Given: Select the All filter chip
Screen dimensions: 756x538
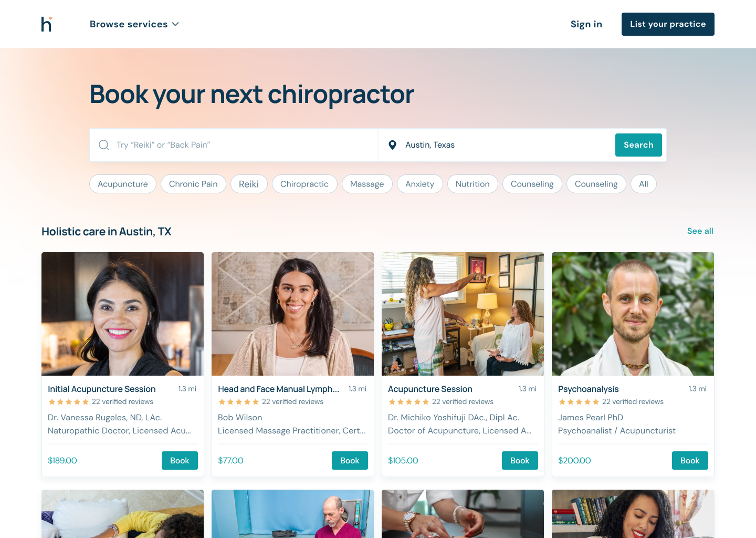Looking at the screenshot, I should click(644, 184).
